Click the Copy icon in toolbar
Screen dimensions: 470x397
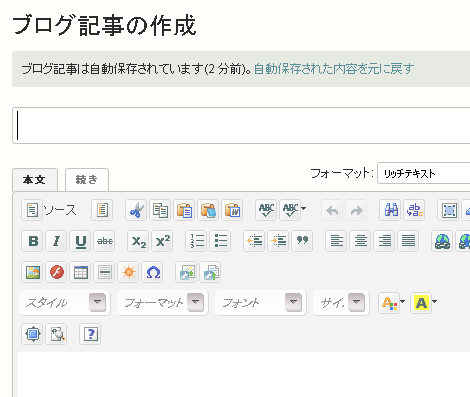coord(160,210)
